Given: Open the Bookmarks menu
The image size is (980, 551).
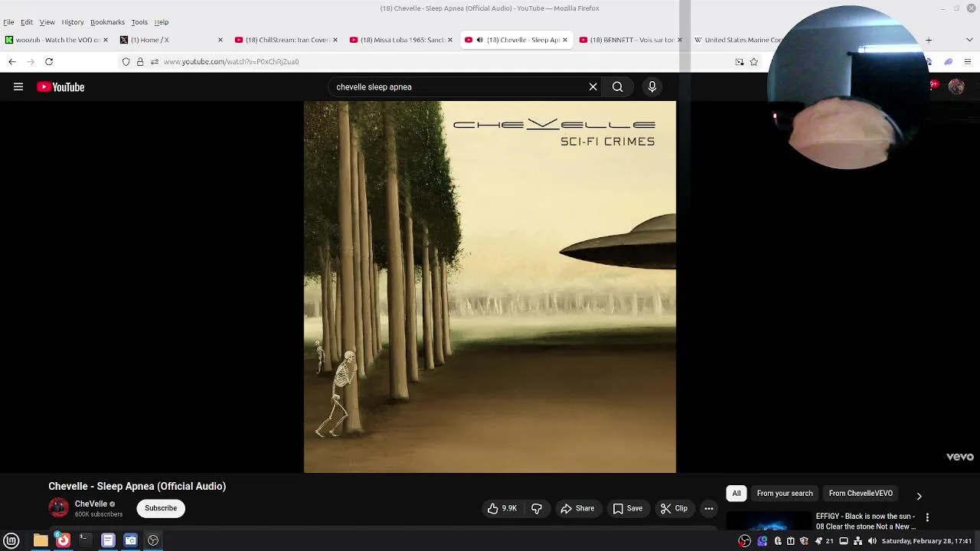Looking at the screenshot, I should click(107, 22).
